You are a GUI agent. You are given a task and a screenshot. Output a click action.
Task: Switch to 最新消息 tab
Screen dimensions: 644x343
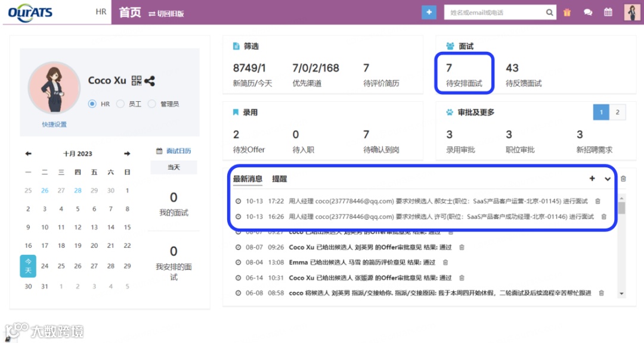[x=247, y=179]
